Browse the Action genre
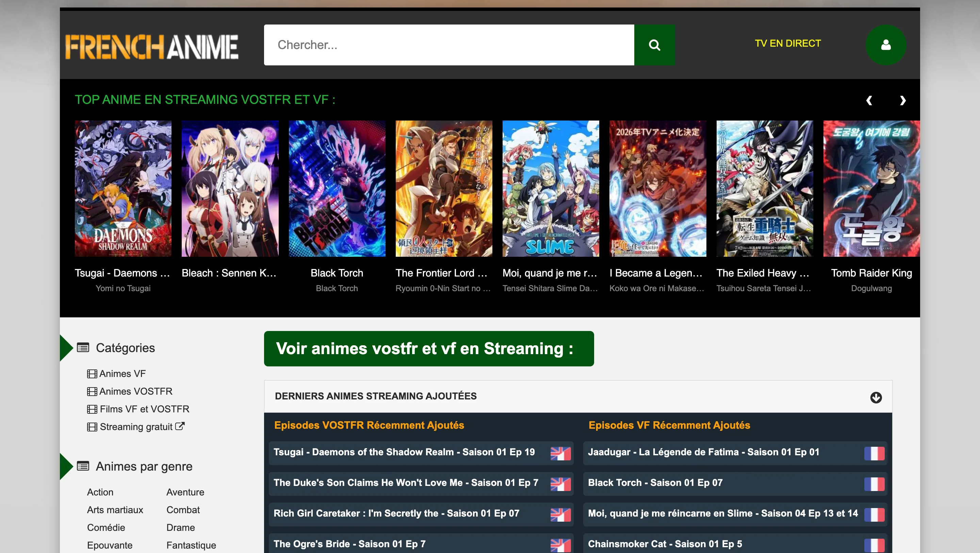 pyautogui.click(x=100, y=492)
